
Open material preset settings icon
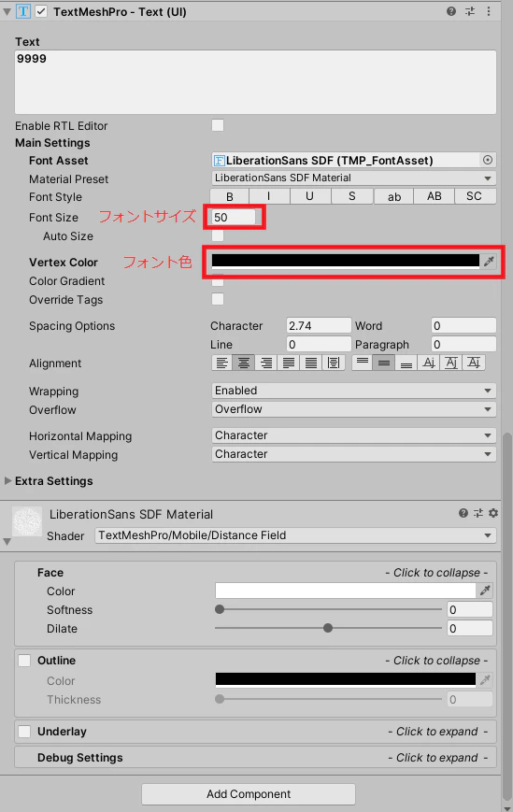[478, 513]
